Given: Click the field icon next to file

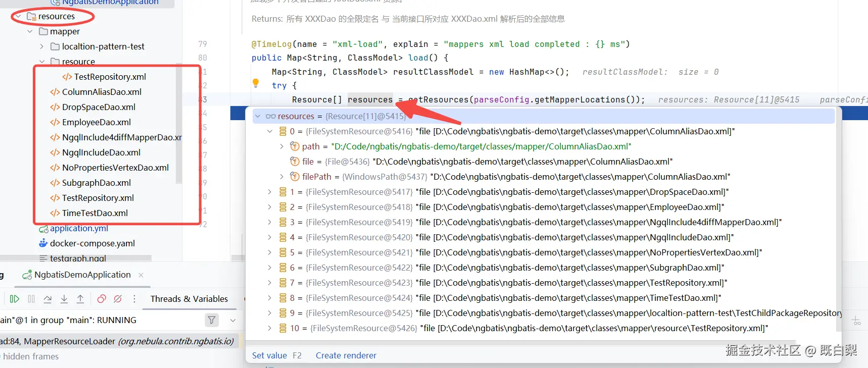Looking at the screenshot, I should pyautogui.click(x=295, y=162).
